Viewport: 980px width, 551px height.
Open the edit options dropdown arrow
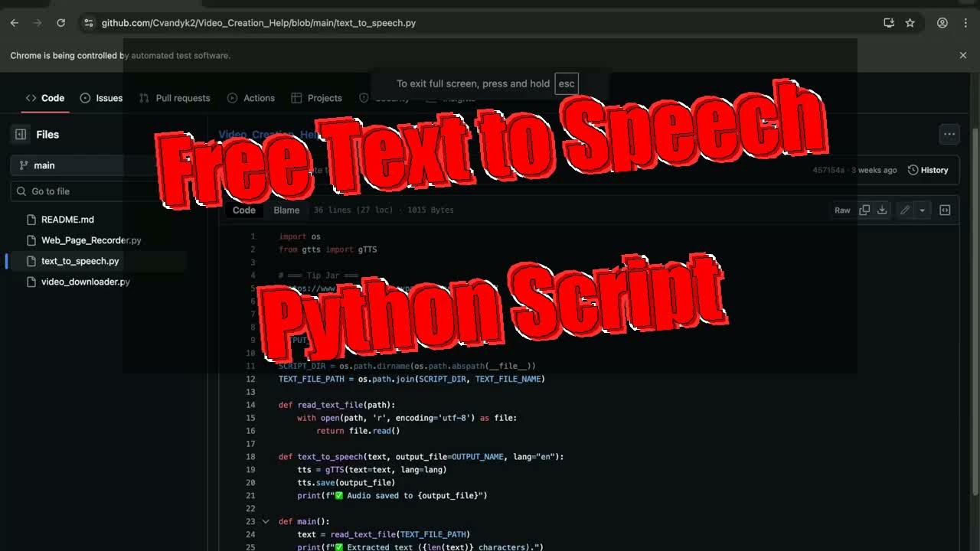point(922,210)
